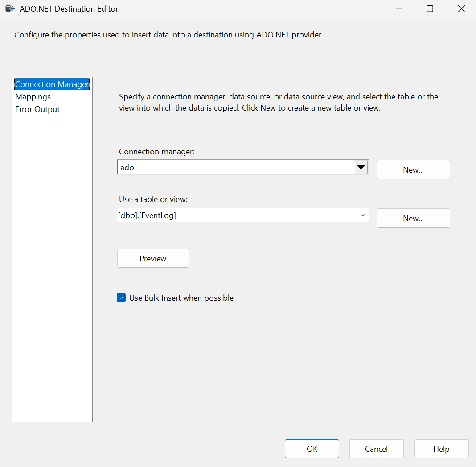Click the [dbo].[EventLog] table field
This screenshot has width=476, height=467.
pos(223,215)
